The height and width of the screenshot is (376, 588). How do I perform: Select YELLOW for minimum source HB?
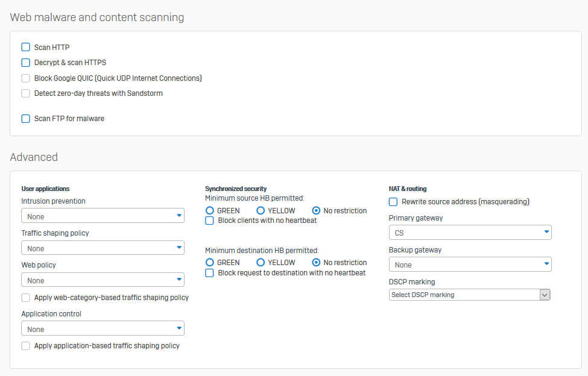[261, 211]
